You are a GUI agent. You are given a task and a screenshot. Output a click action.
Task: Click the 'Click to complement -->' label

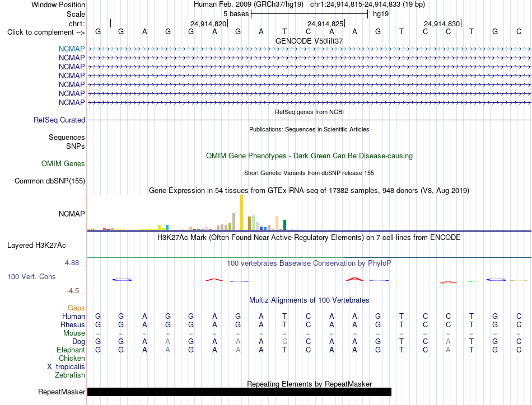click(46, 32)
